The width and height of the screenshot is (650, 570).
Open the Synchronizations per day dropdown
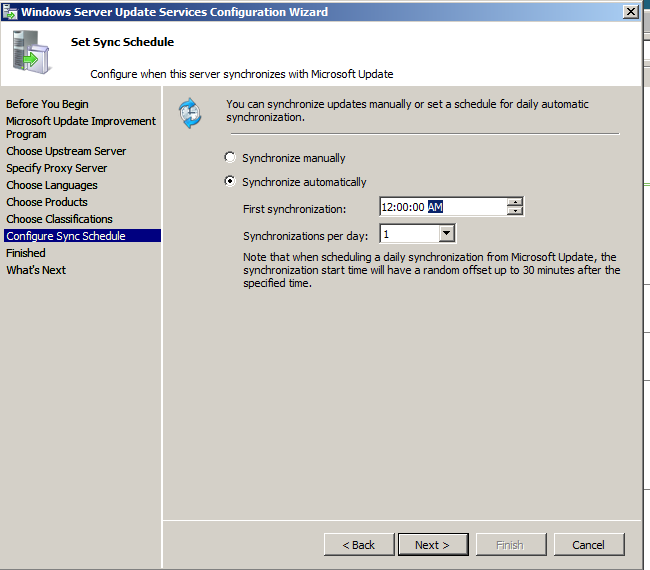click(x=446, y=234)
